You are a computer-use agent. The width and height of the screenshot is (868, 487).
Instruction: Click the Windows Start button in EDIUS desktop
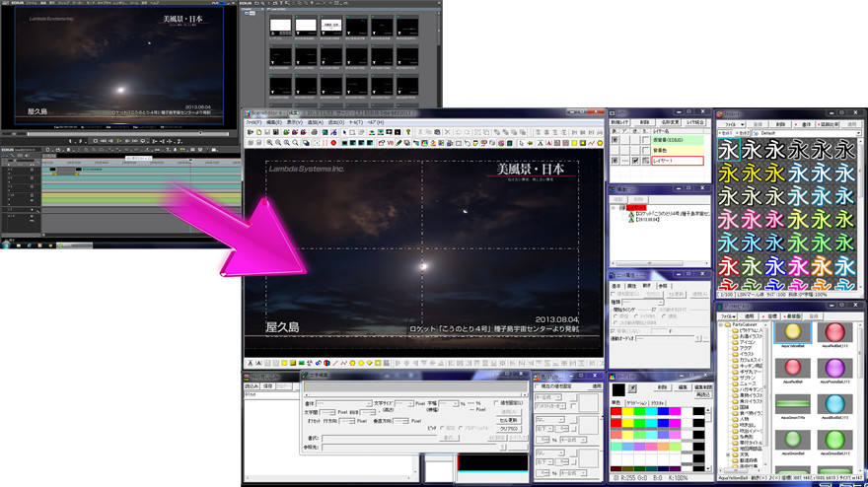click(7, 244)
